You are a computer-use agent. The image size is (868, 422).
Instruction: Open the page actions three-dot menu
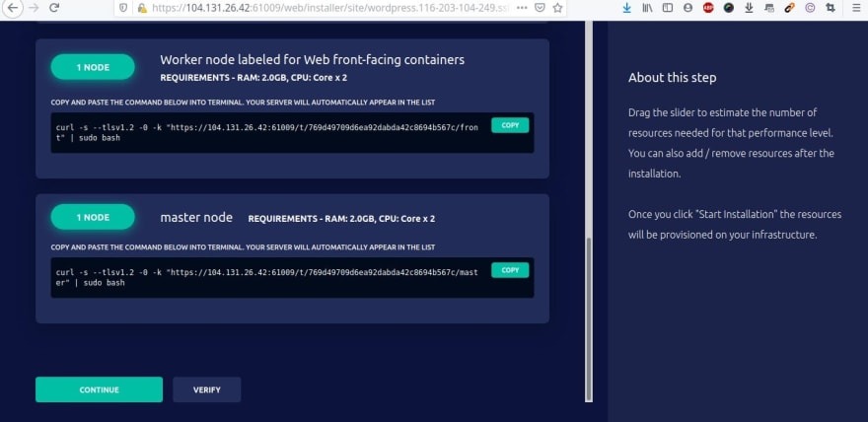point(522,8)
